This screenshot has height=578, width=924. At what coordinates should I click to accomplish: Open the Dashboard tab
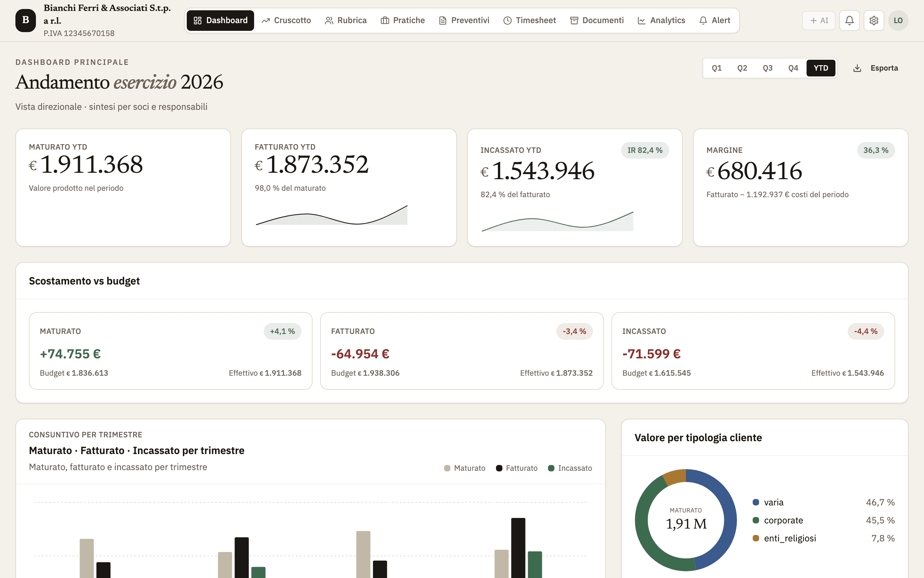point(220,20)
